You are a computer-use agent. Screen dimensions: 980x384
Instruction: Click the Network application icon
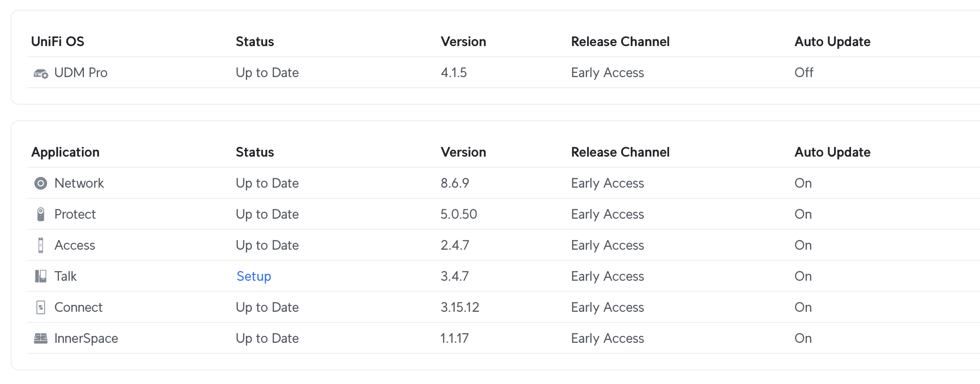pyautogui.click(x=41, y=183)
